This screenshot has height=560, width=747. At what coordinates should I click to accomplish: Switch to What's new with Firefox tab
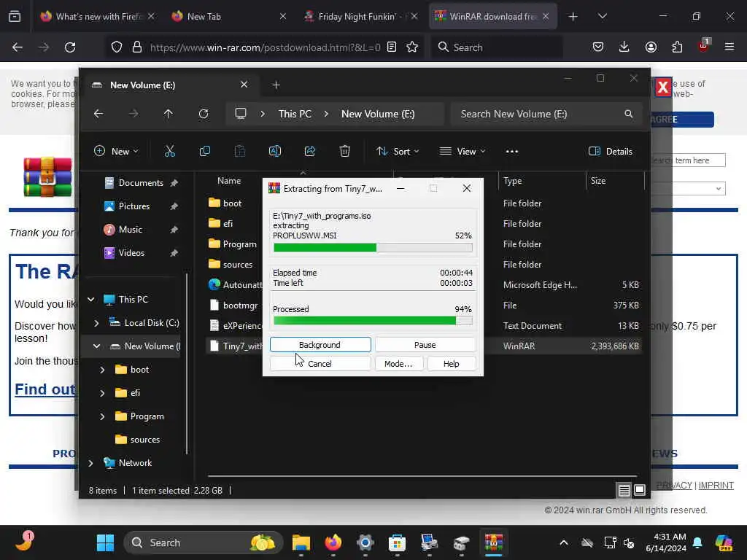[99, 17]
